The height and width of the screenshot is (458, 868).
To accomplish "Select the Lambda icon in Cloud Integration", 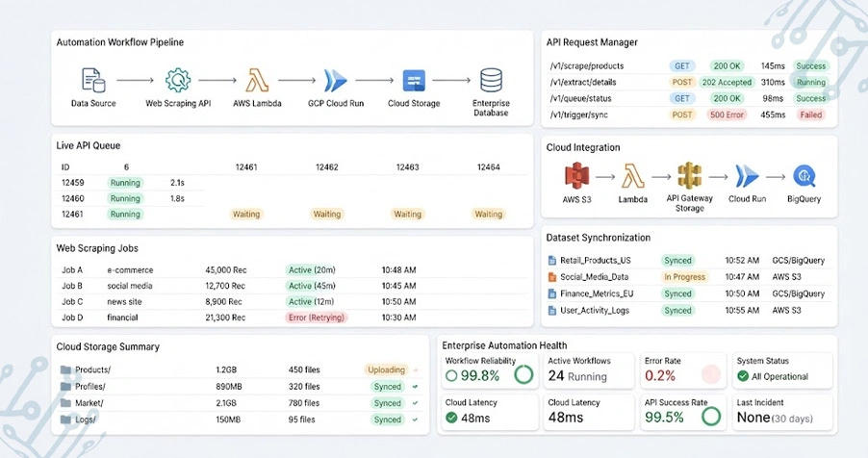I will pyautogui.click(x=633, y=177).
